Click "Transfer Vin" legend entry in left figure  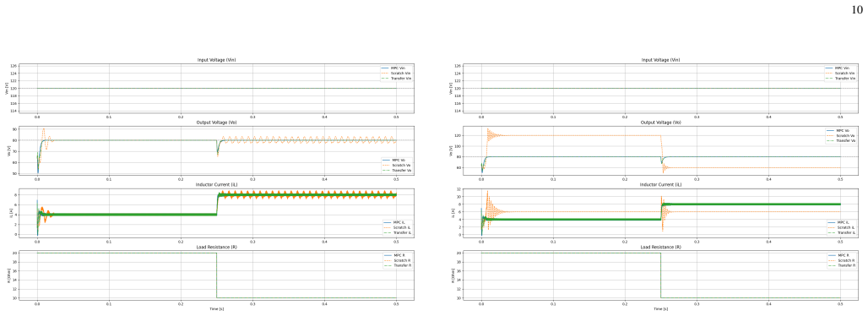tap(396, 79)
